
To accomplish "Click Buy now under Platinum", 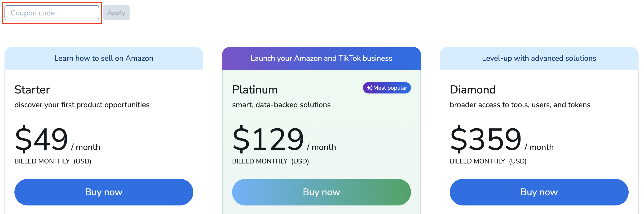I will pos(321,192).
